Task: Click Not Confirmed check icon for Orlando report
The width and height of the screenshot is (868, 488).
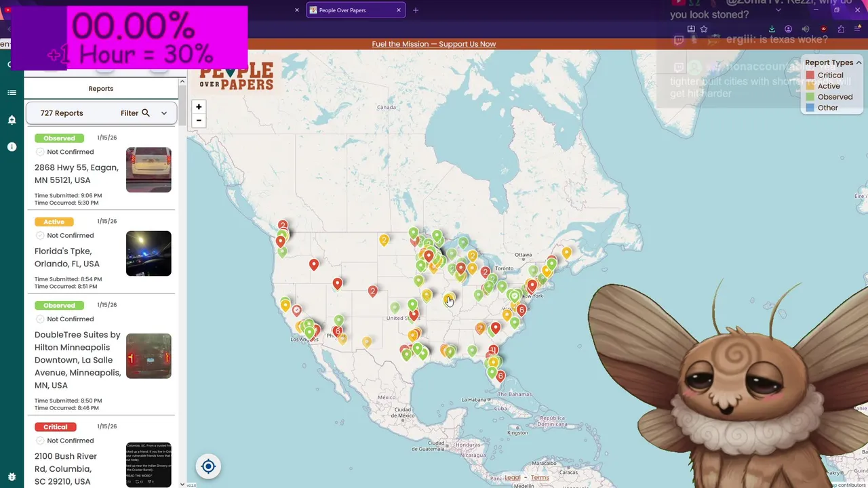Action: (x=40, y=235)
